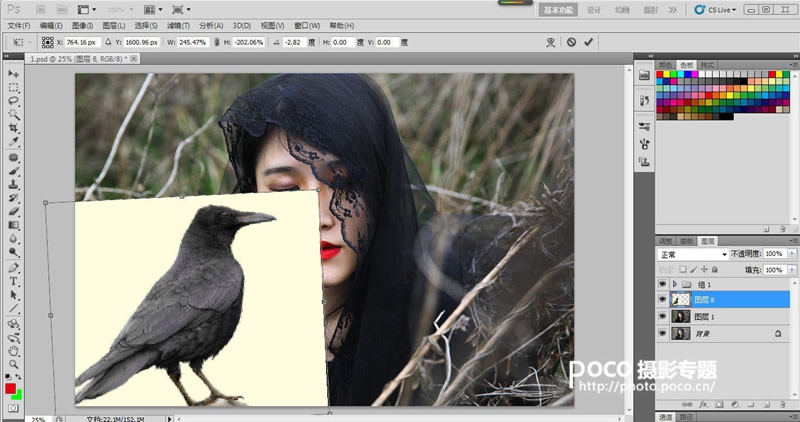Select the Dodge tool
The width and height of the screenshot is (800, 422).
pos(13,252)
